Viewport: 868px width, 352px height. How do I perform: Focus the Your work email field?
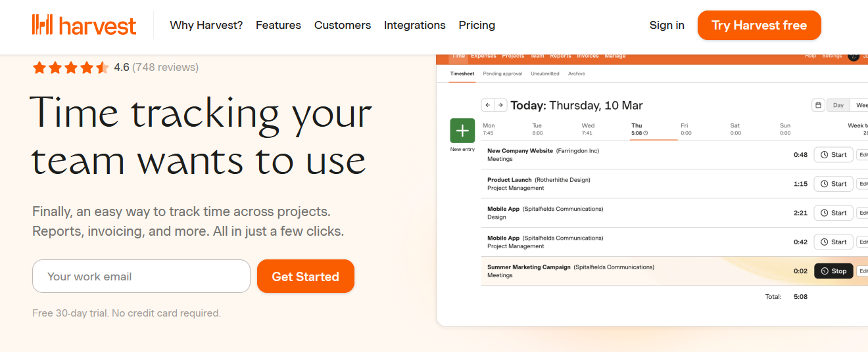(x=141, y=276)
